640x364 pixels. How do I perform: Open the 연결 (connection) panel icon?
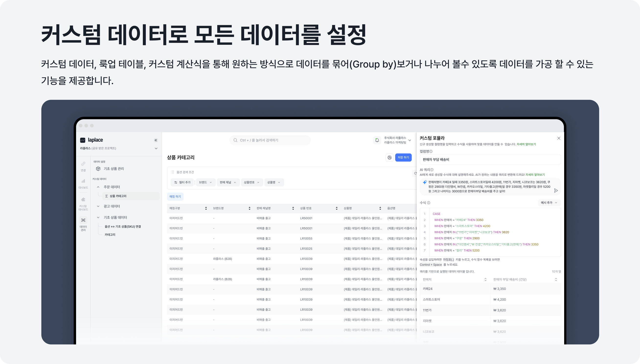[x=83, y=164]
